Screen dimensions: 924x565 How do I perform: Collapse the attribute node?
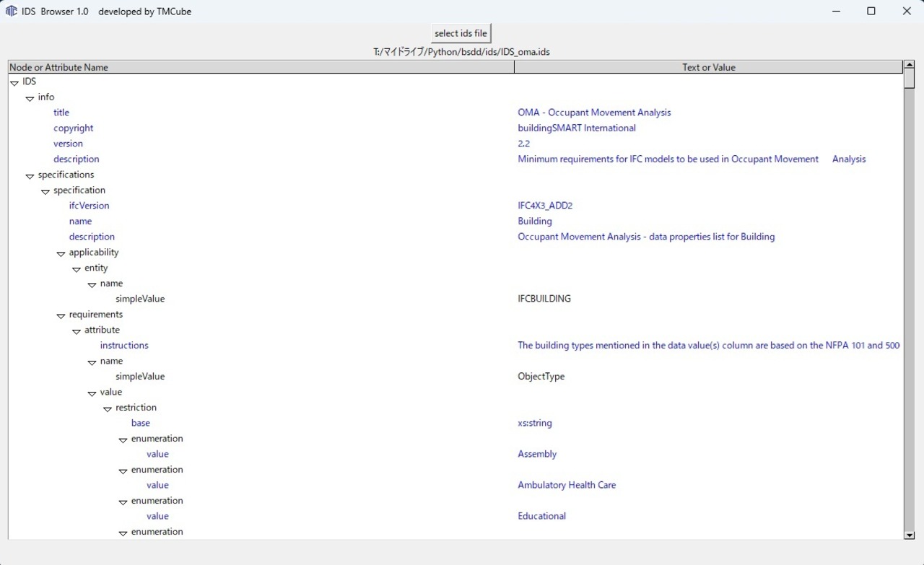coord(77,331)
